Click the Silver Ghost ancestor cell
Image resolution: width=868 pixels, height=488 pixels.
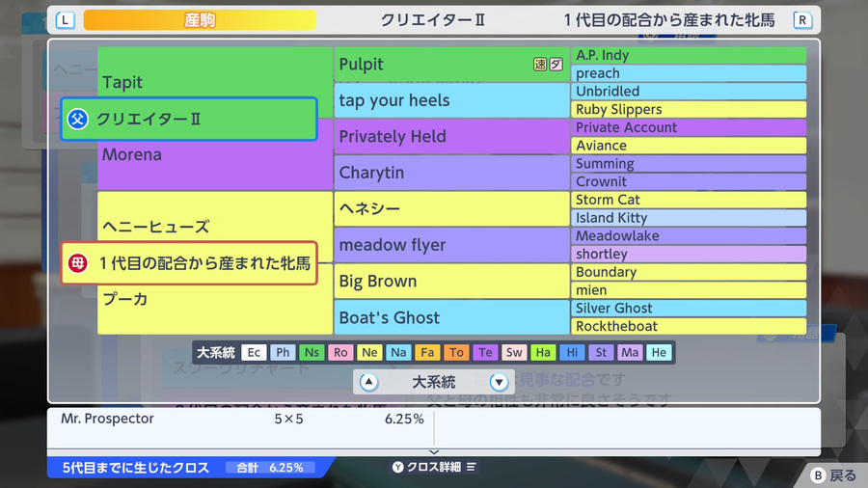click(x=689, y=309)
